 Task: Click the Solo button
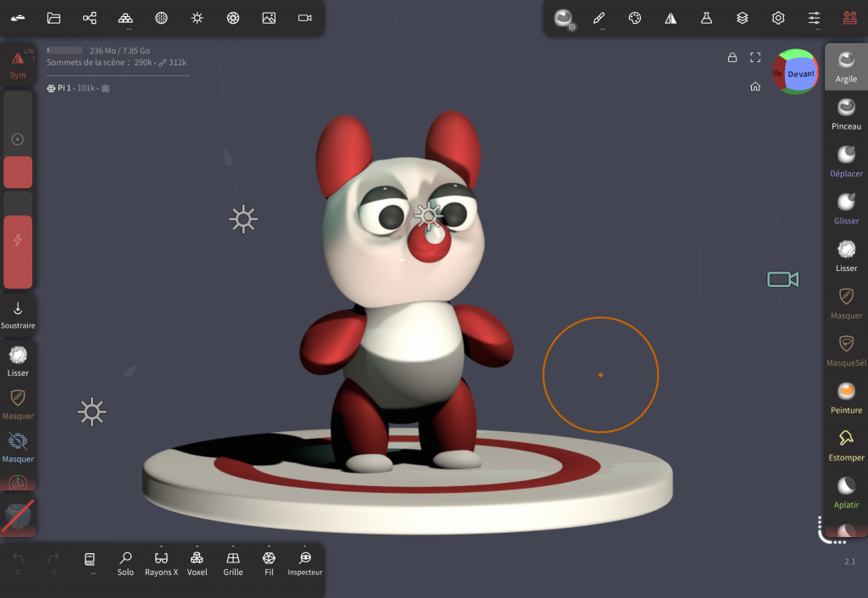[125, 563]
